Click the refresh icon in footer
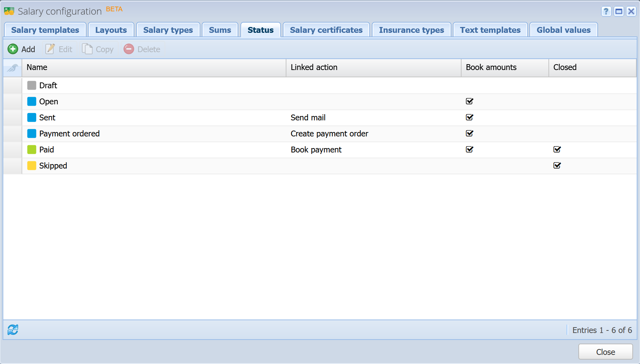This screenshot has width=640, height=364. (13, 330)
